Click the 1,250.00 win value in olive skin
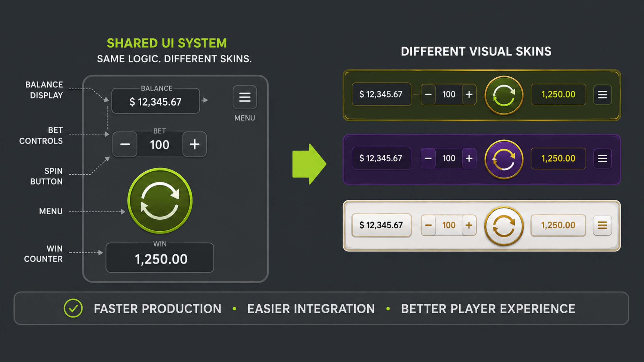 [x=558, y=94]
